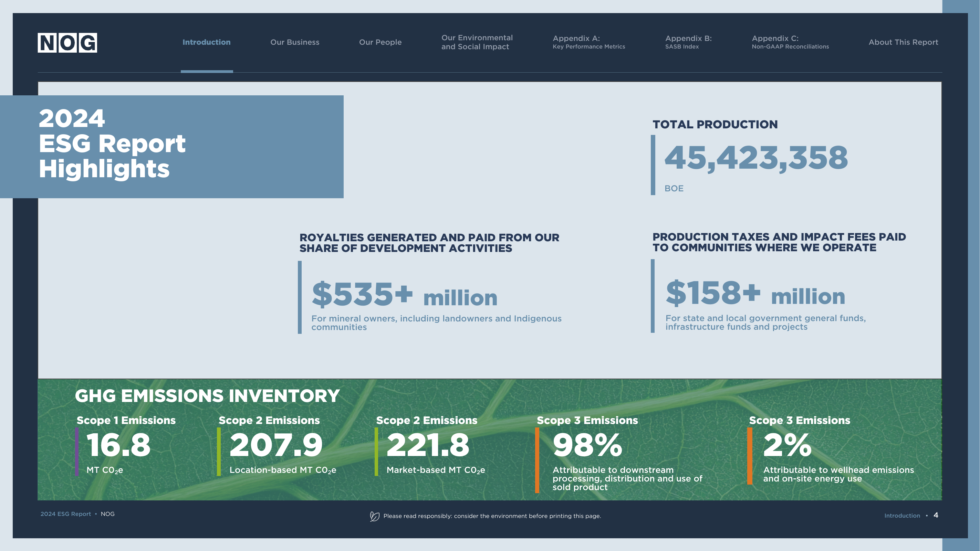Click the Introduction link in the footer
This screenshot has width=980, height=551.
902,516
